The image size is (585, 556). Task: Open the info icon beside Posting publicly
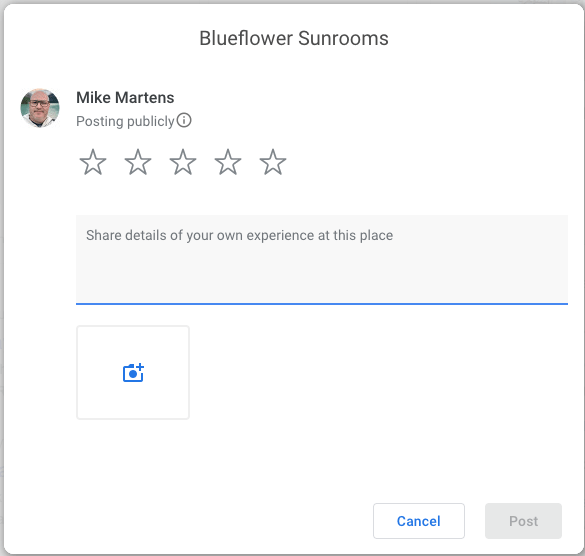(x=184, y=121)
